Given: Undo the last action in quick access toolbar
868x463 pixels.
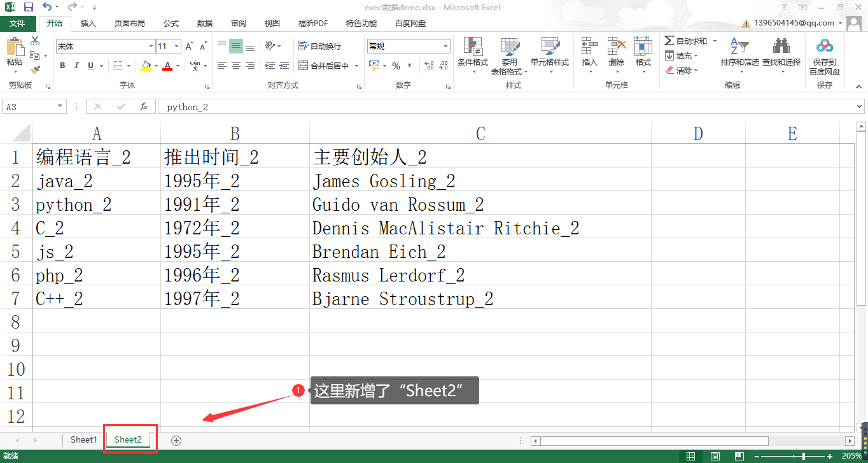Looking at the screenshot, I should [x=47, y=7].
